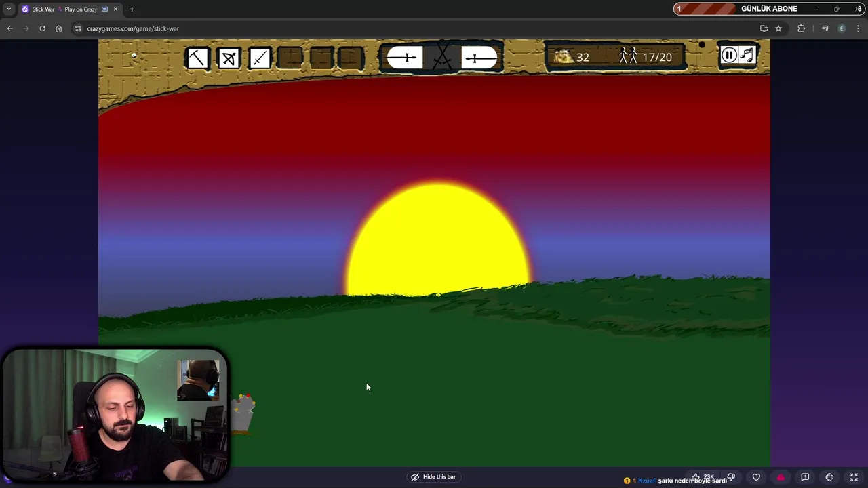Bookmark this page with the star
The height and width of the screenshot is (488, 868).
778,28
